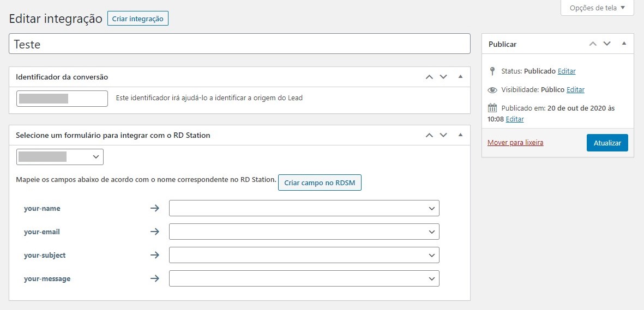
Task: Click 'Este identificador irá ajudá-lo' help text
Action: point(209,98)
